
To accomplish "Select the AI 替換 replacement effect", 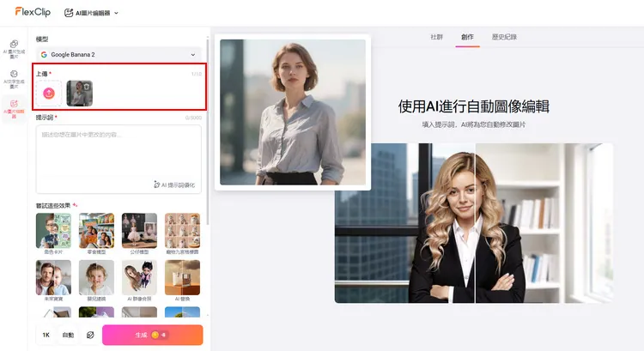I will click(182, 279).
